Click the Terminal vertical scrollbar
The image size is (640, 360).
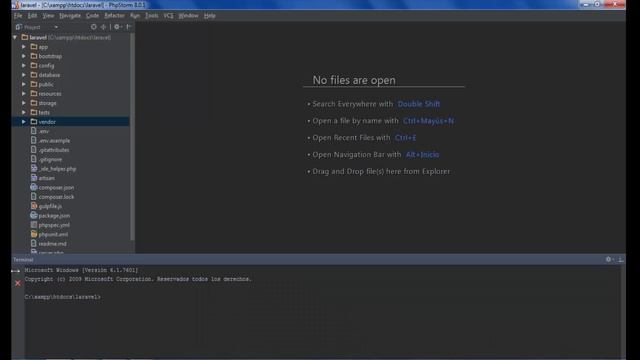point(623,311)
